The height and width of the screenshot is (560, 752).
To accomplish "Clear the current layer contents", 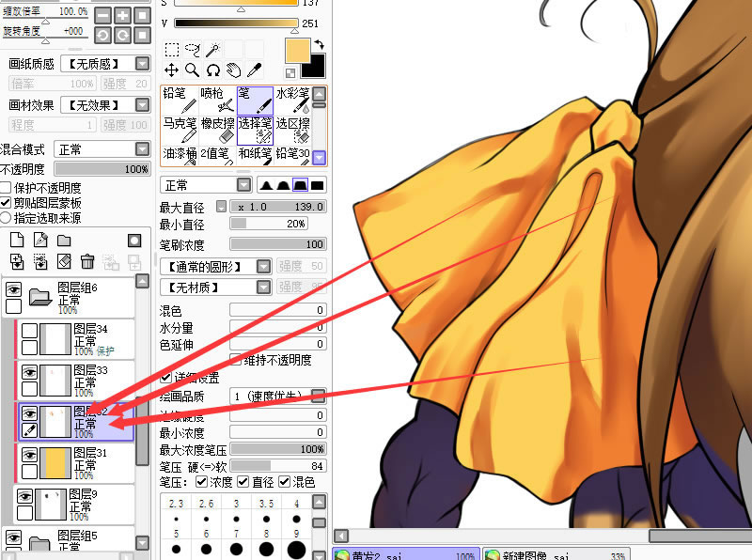I will tap(64, 262).
